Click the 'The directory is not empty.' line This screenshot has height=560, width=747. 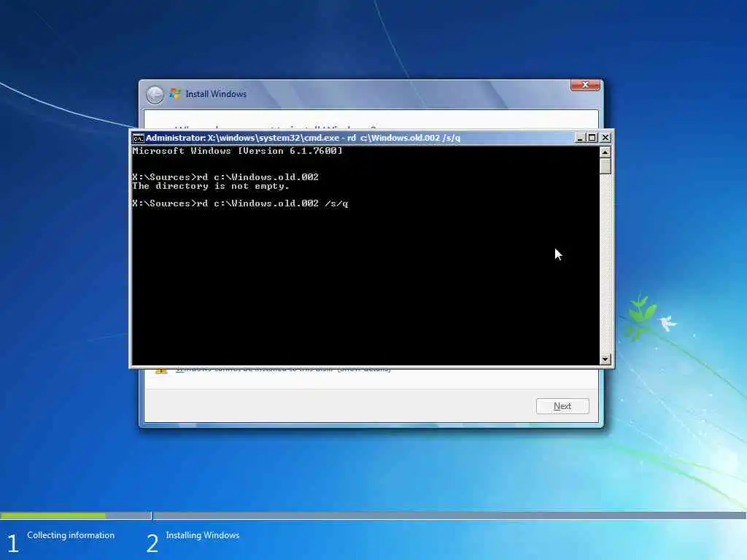(x=211, y=186)
